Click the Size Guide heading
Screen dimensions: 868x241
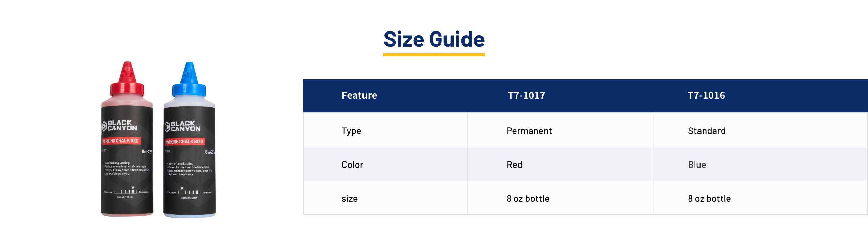pyautogui.click(x=434, y=39)
